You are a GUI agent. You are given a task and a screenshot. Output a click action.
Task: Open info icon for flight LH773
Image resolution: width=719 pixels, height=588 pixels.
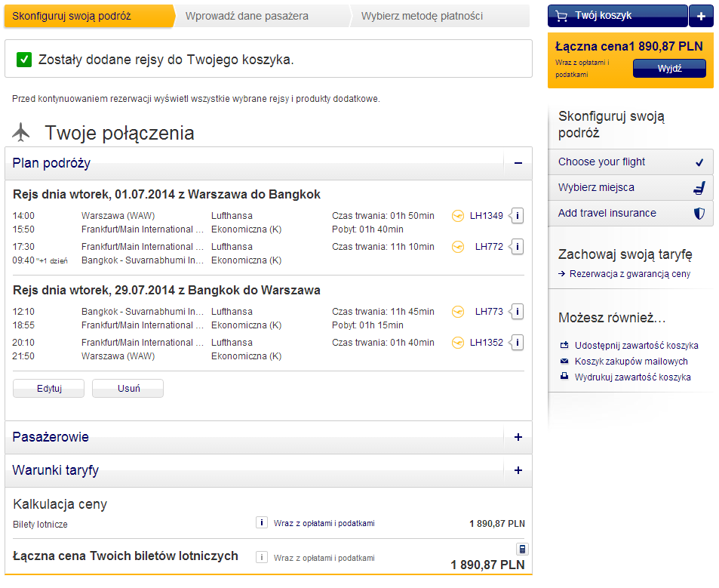pyautogui.click(x=518, y=312)
